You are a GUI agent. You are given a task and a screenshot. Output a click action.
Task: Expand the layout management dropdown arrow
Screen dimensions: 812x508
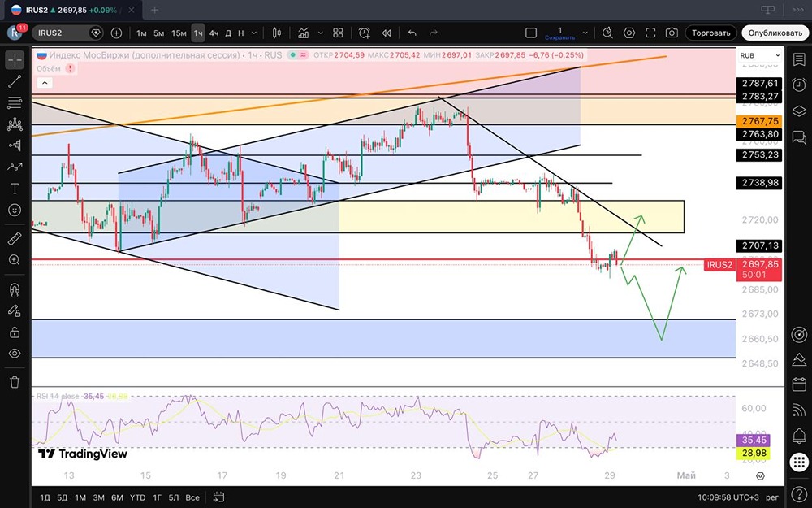click(585, 33)
